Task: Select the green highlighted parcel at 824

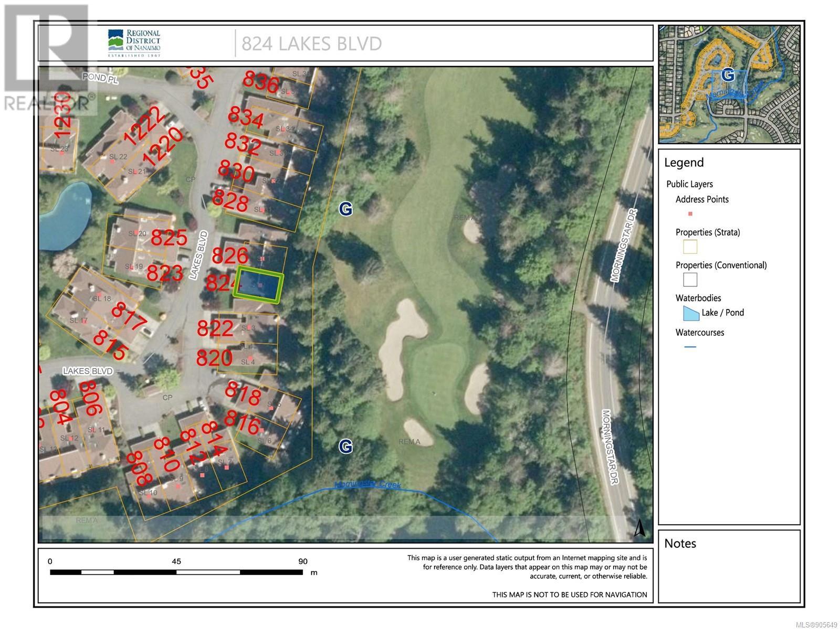Action: (259, 285)
